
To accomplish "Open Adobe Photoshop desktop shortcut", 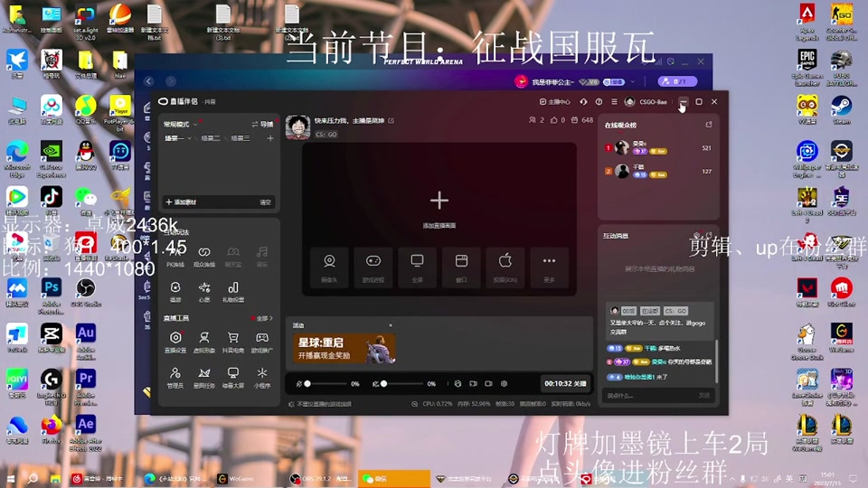I will (51, 295).
